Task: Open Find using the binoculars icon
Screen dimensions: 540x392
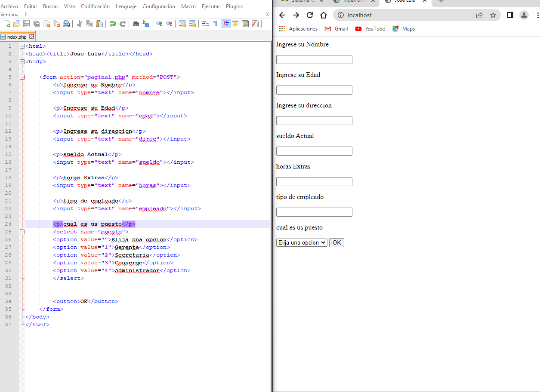Action: click(136, 24)
